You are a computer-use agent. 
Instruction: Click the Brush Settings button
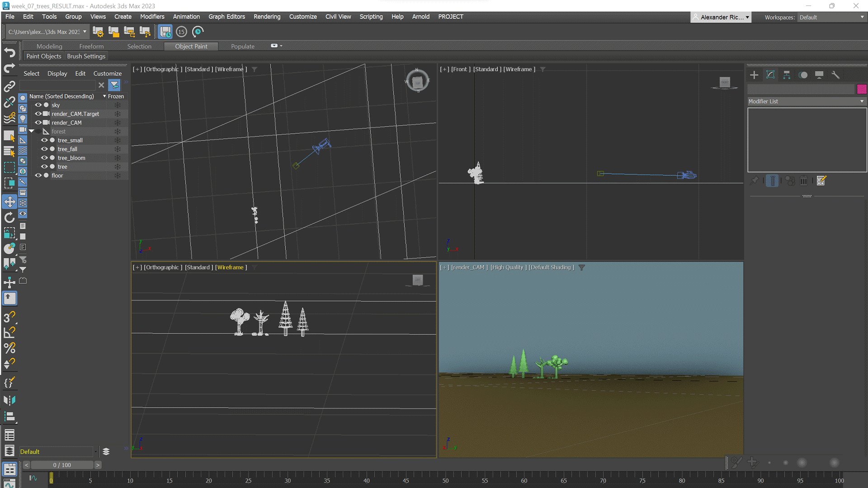point(86,56)
